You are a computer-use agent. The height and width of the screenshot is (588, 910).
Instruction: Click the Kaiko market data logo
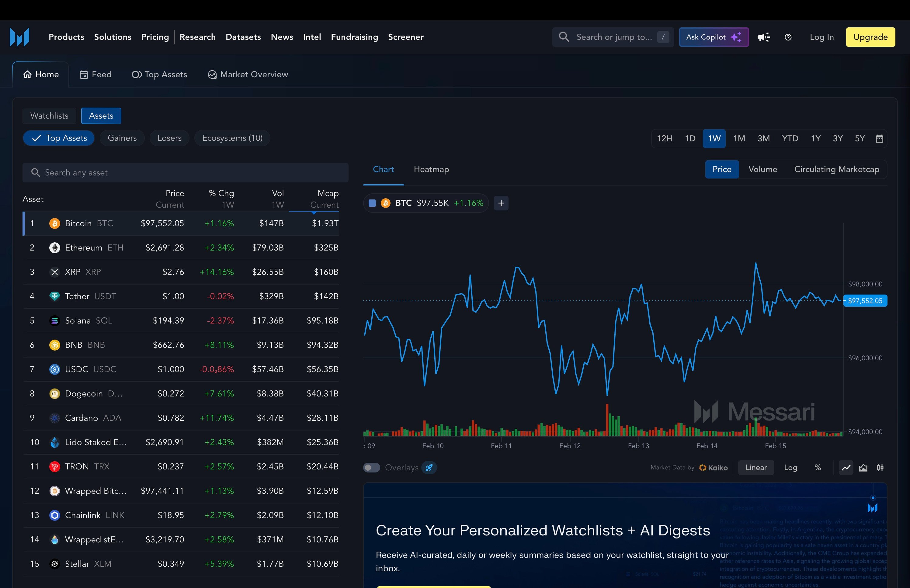click(x=713, y=468)
